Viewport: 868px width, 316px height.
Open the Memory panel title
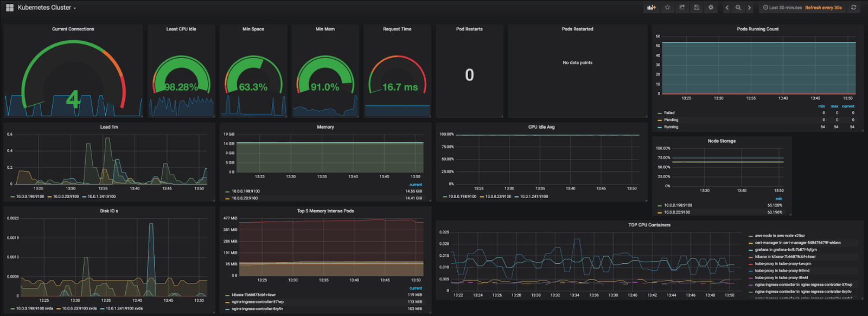pyautogui.click(x=325, y=127)
